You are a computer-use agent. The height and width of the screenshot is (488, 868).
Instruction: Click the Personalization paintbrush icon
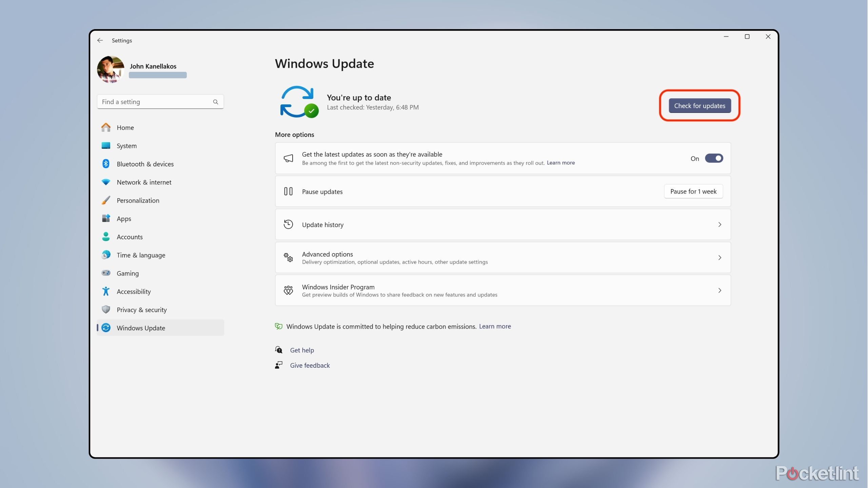[x=106, y=200]
